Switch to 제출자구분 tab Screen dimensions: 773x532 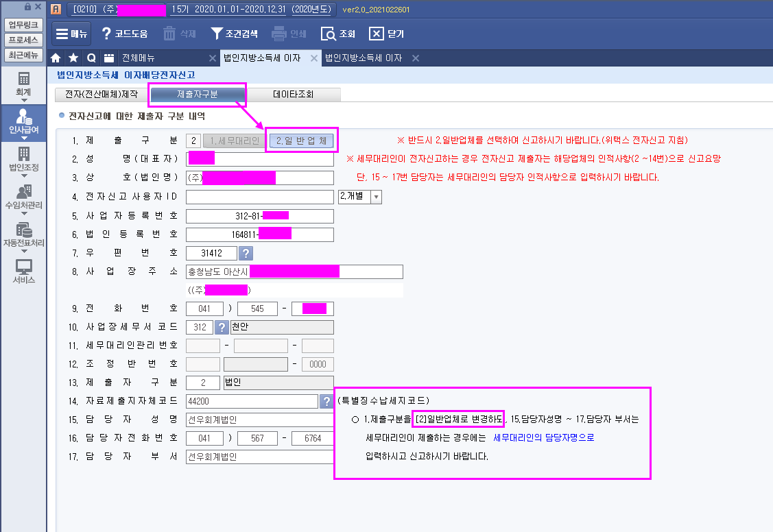click(198, 94)
